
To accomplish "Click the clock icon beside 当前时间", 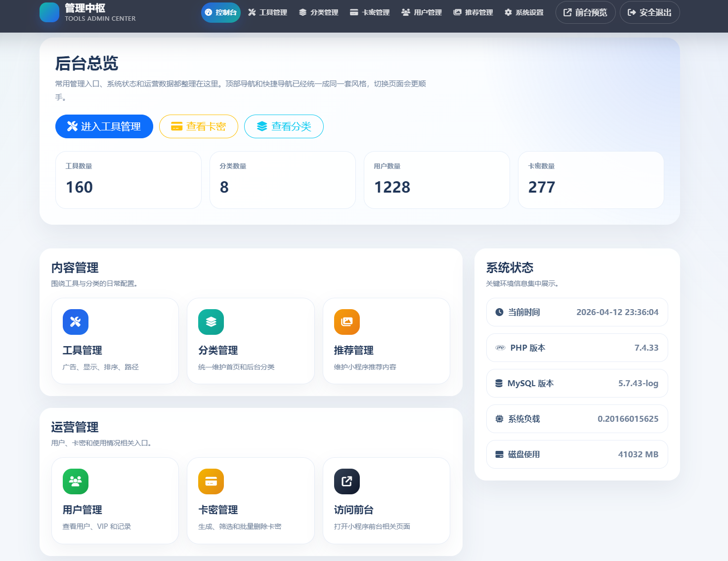I will click(x=499, y=312).
